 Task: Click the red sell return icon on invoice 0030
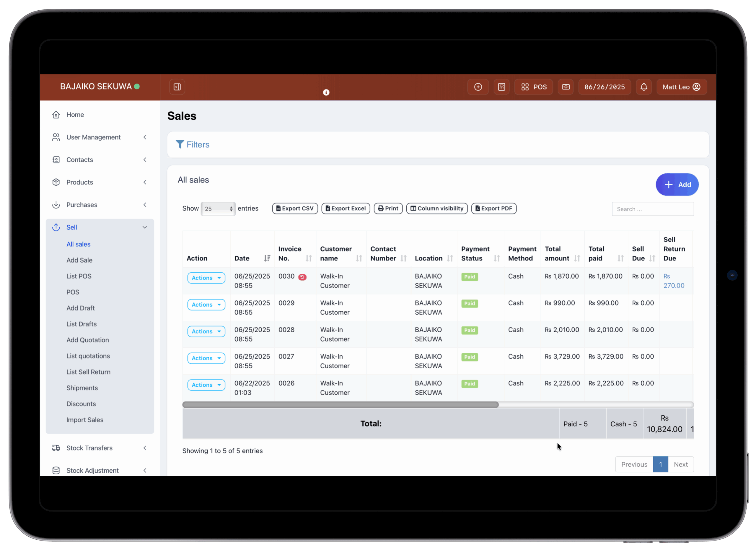[x=302, y=277]
